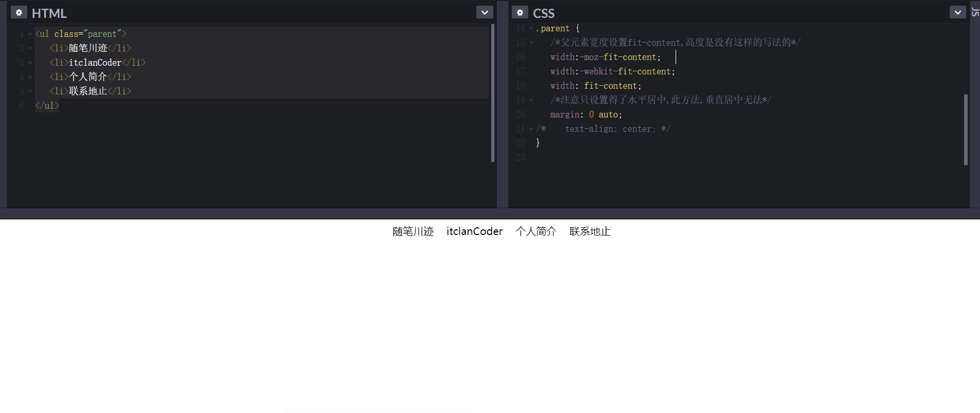This screenshot has width=980, height=413.
Task: Click the .parent selector in CSS
Action: tap(552, 29)
